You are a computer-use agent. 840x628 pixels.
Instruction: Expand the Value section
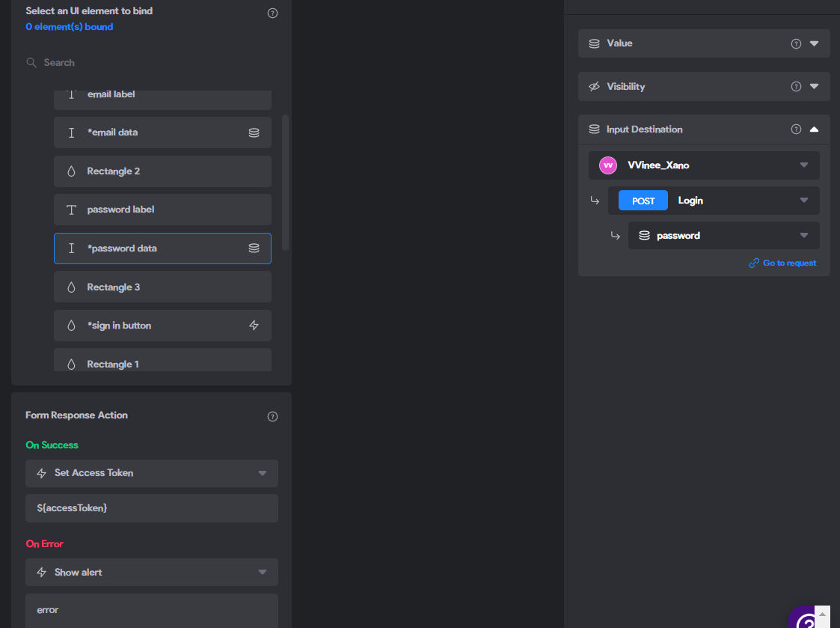(814, 43)
